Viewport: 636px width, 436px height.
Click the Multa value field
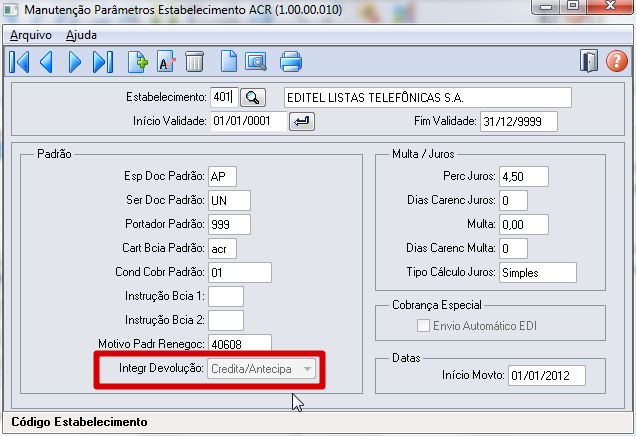point(524,224)
